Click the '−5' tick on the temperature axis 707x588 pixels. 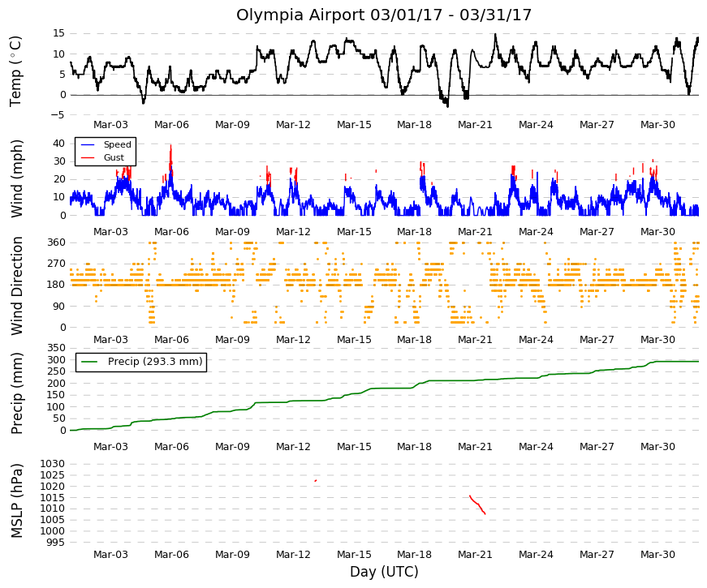coord(58,115)
